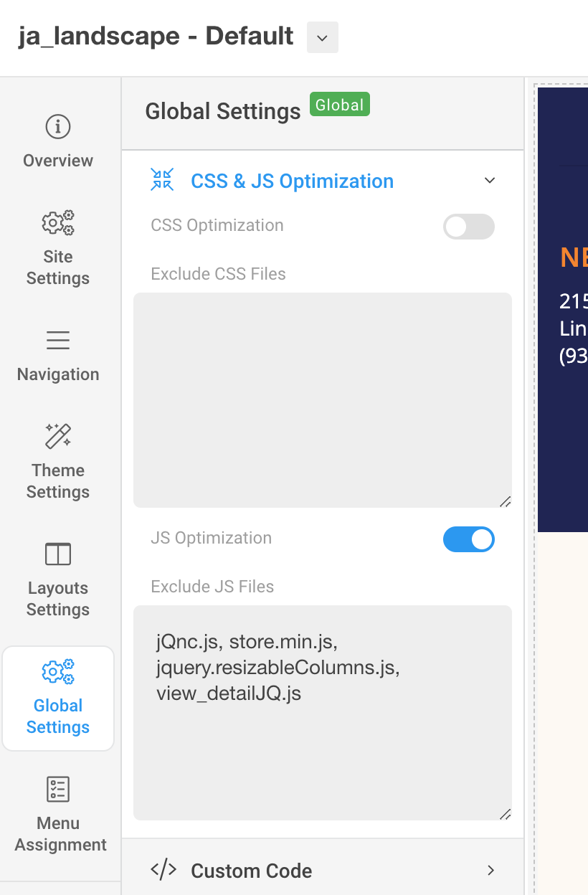Image resolution: width=588 pixels, height=895 pixels.
Task: Click the green Global badge
Action: pyautogui.click(x=340, y=105)
